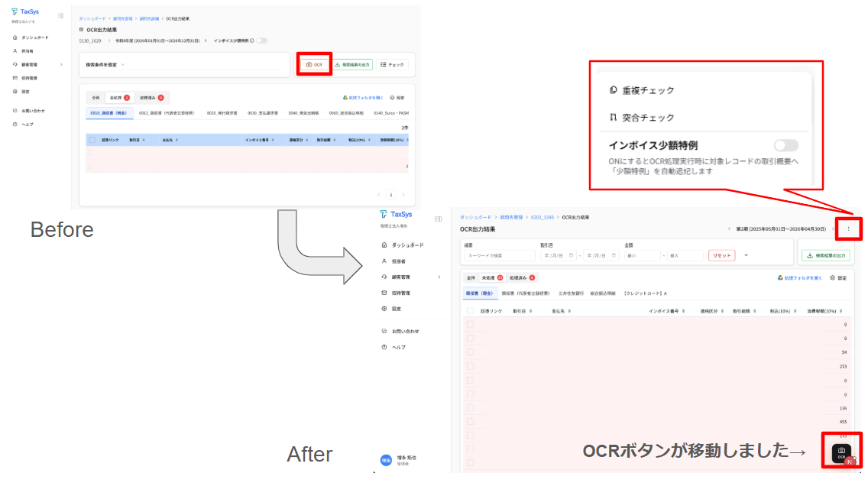The width and height of the screenshot is (868, 486).
Task: Expand 顧客管理 submenu arrow in After sidebar
Action: tap(439, 277)
